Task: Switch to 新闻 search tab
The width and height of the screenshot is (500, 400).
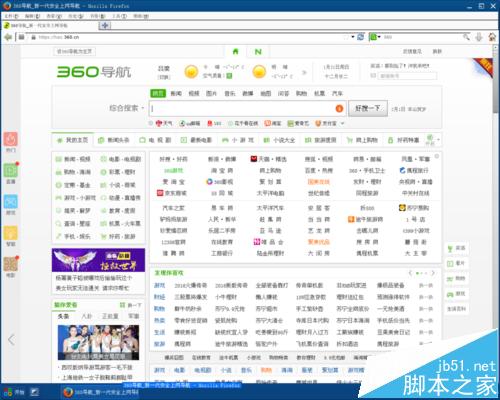Action: point(176,93)
